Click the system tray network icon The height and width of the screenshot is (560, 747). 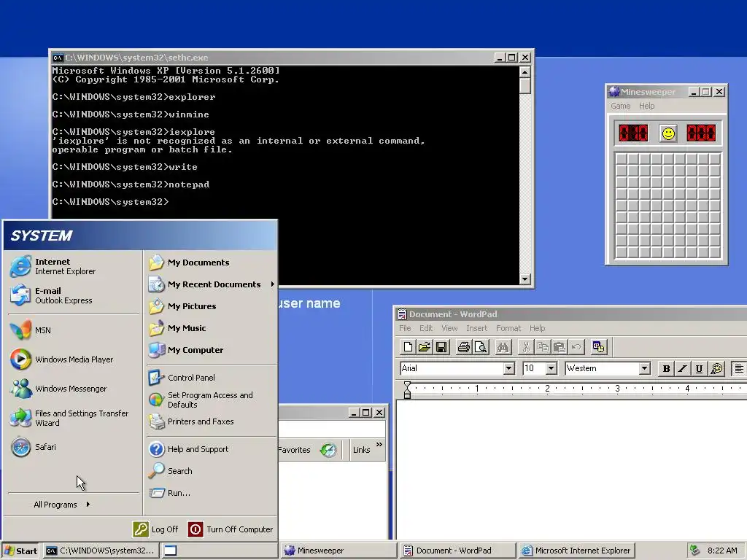695,551
